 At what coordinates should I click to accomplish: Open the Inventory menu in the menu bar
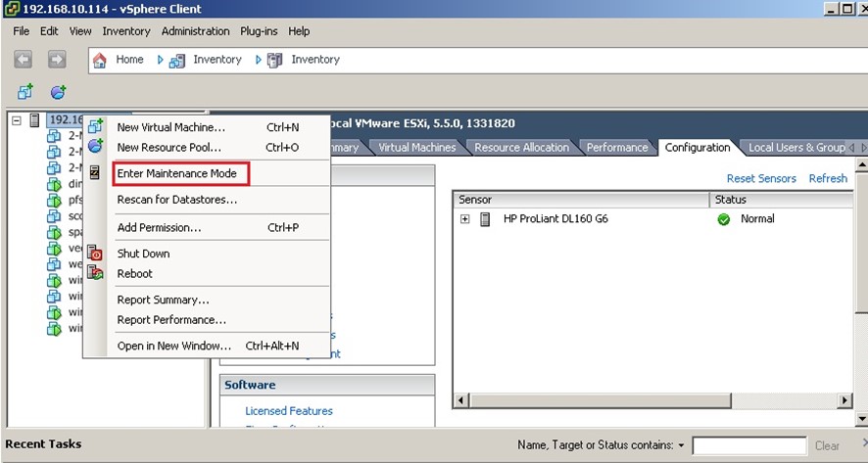click(x=126, y=31)
